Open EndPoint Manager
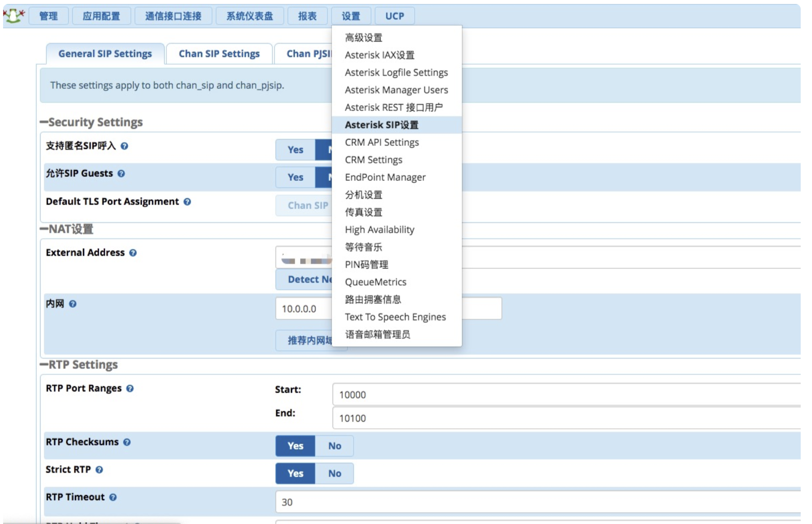The width and height of the screenshot is (812, 524). pos(397,177)
